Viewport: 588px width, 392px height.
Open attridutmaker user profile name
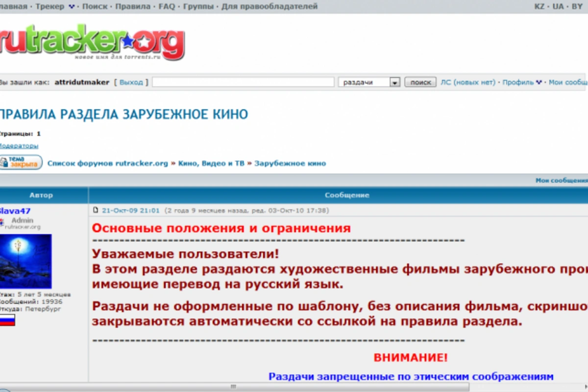click(82, 82)
